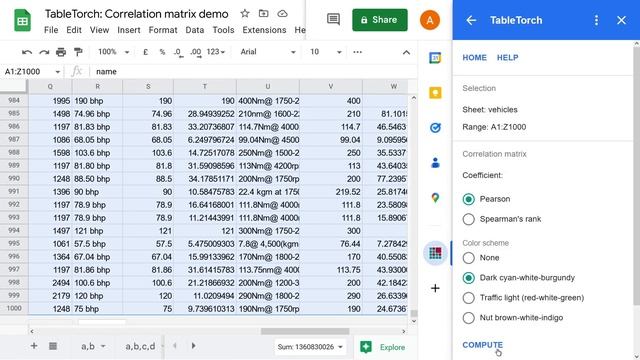
Task: Click the Explore button
Action: (x=383, y=347)
